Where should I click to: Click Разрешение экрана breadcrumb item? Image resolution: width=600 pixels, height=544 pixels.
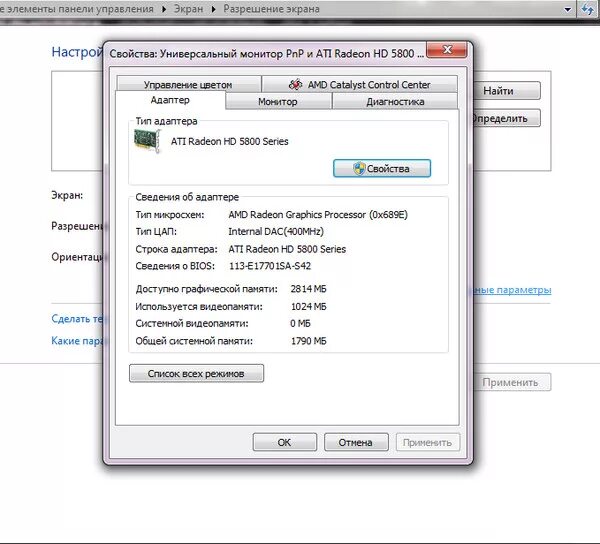pyautogui.click(x=271, y=9)
